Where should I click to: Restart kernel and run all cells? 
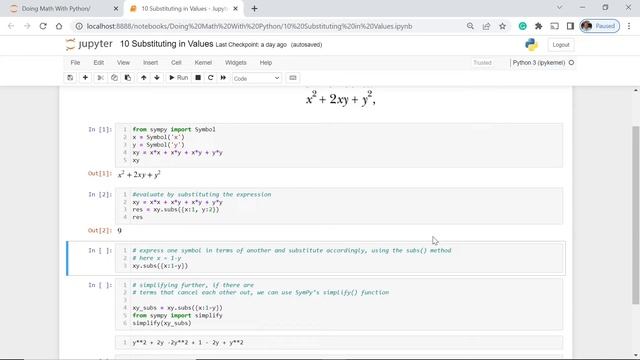click(x=223, y=78)
